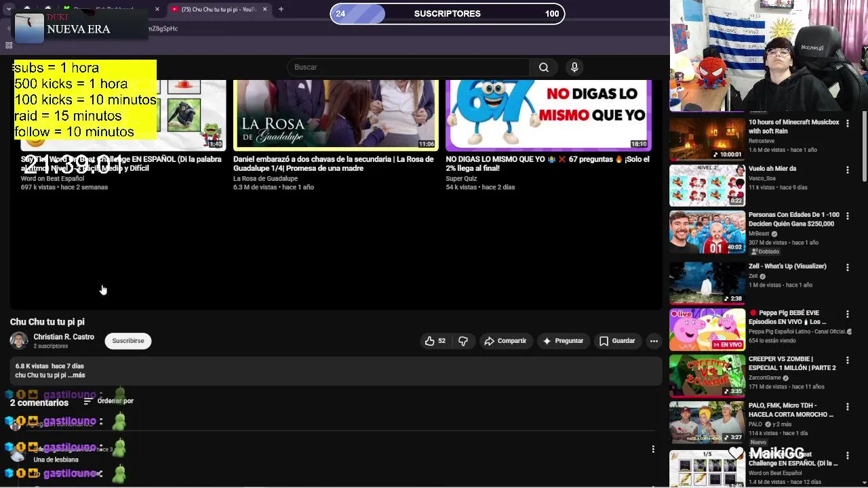Click the 2 comentarios heading
The height and width of the screenshot is (488, 868).
coord(39,403)
